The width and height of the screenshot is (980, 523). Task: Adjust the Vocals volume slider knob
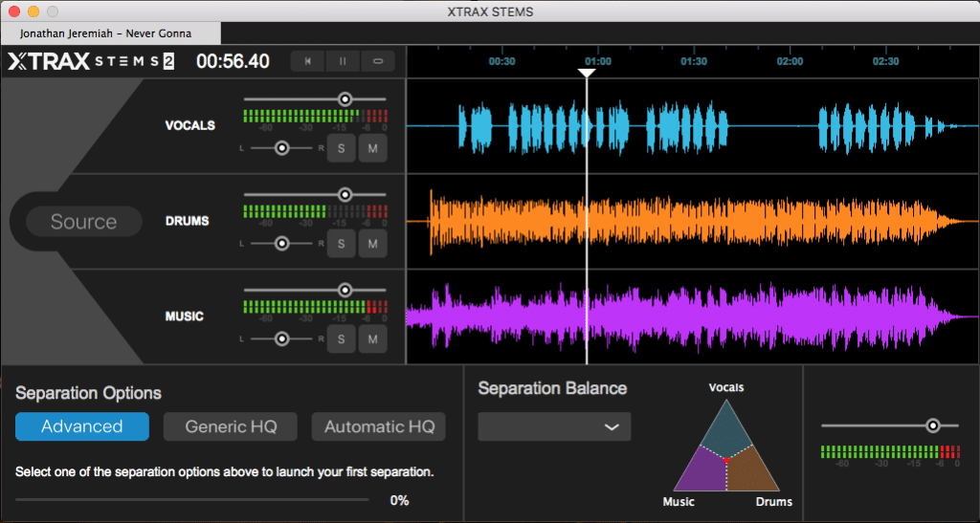345,99
